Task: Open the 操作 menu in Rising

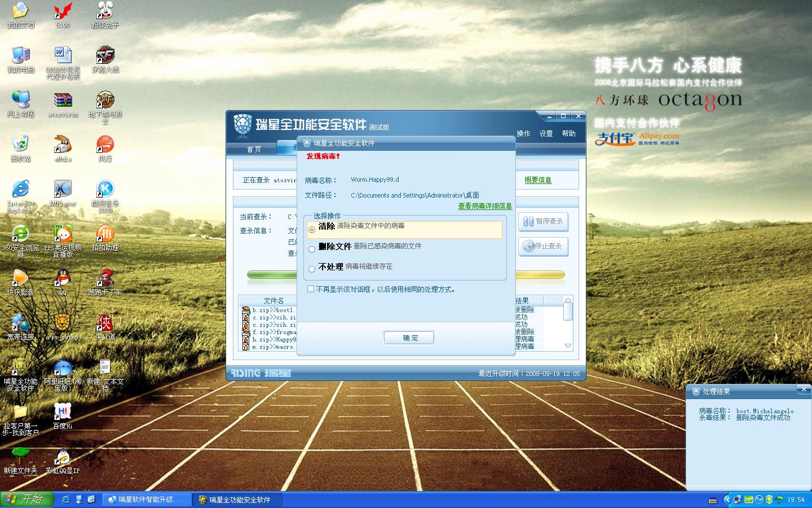Action: coord(523,134)
